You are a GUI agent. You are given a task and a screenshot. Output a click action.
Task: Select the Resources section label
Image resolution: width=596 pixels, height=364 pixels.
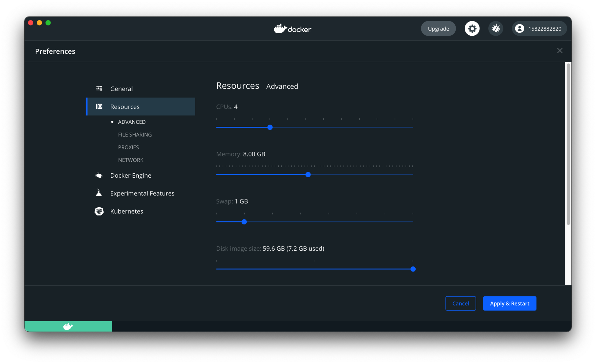tap(125, 107)
